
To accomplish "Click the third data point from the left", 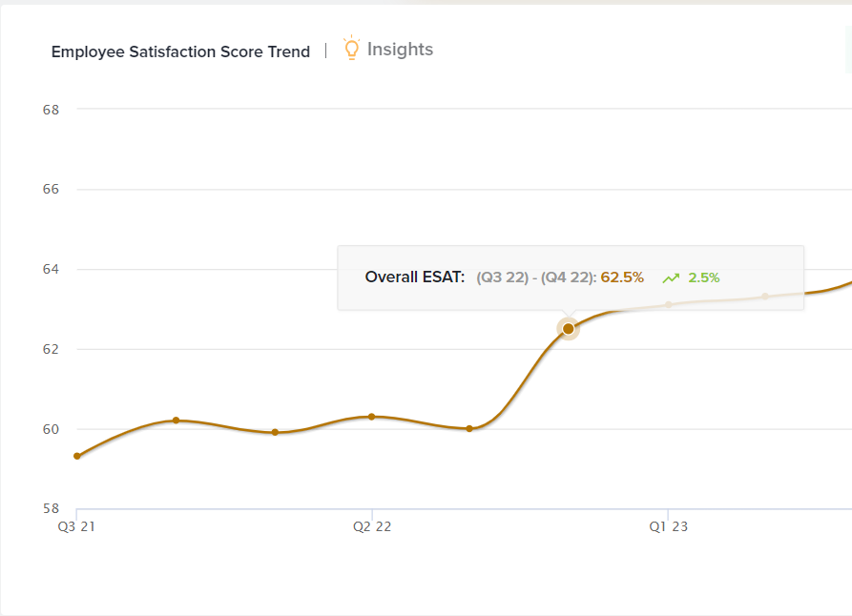I will [x=275, y=432].
